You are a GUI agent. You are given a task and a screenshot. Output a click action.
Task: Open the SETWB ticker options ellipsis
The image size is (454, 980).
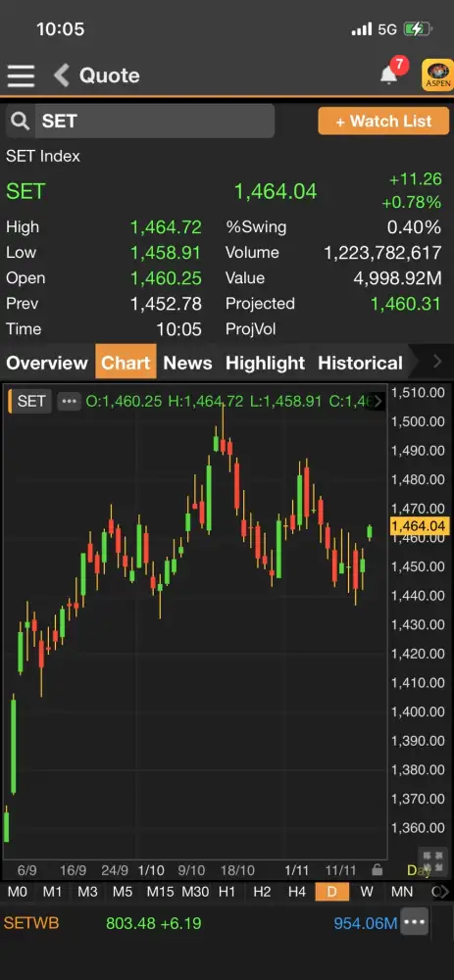pos(415,922)
